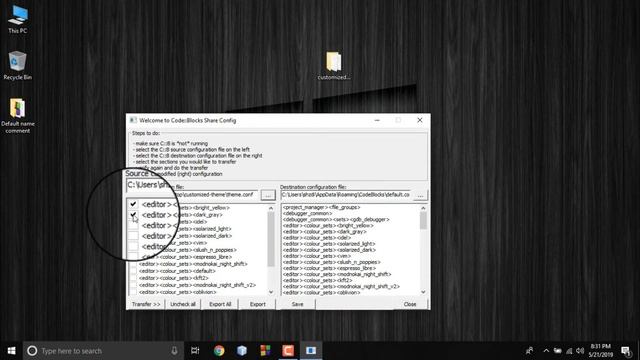Open the This PC desktop icon
Image resolution: width=640 pixels, height=360 pixels.
coord(18,19)
